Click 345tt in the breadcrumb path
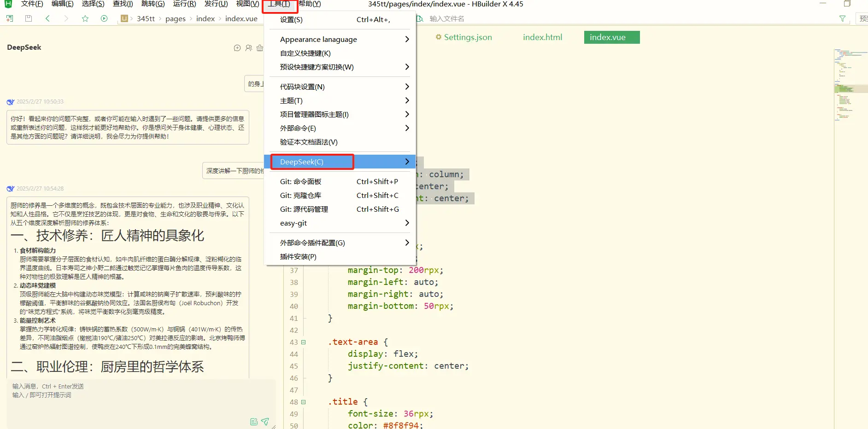Image resolution: width=868 pixels, height=429 pixels. [x=146, y=18]
